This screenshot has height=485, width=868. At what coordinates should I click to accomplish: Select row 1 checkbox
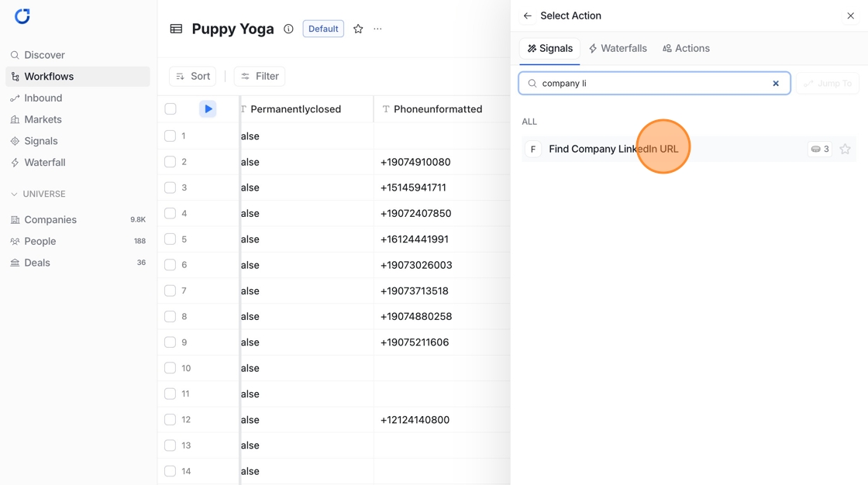coord(170,136)
